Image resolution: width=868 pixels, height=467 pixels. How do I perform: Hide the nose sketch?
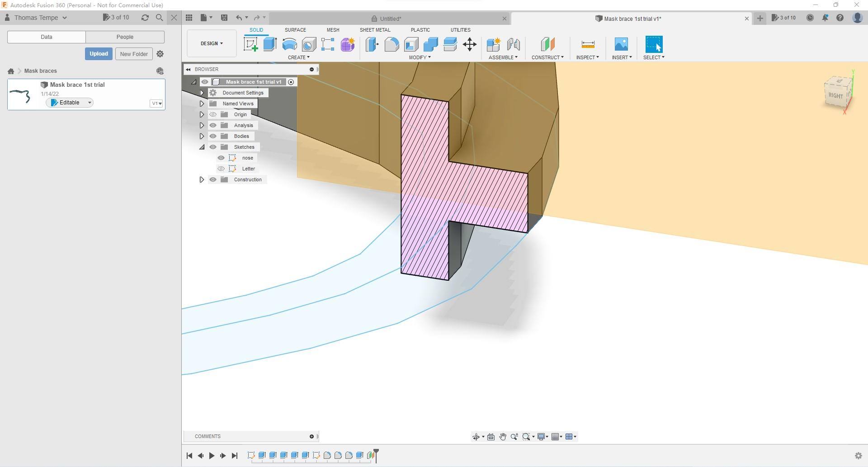coord(221,158)
